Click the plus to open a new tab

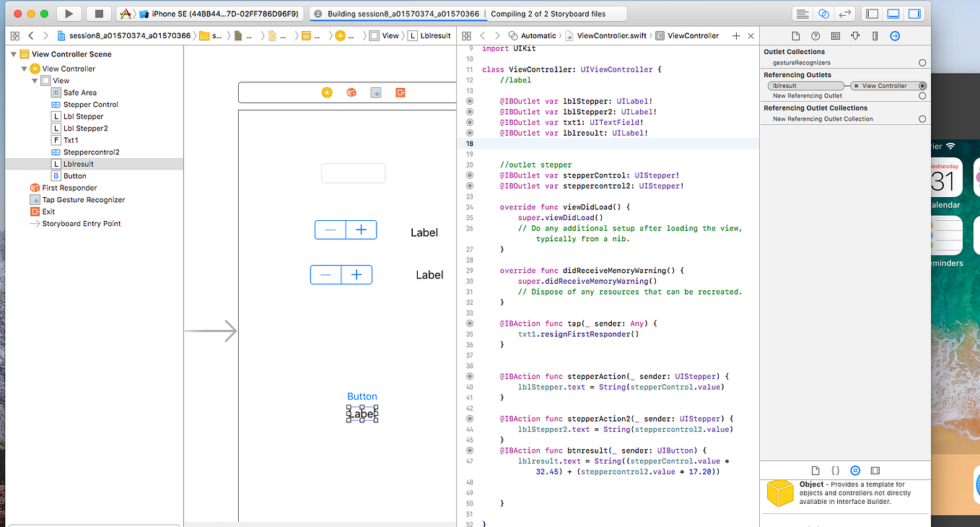tap(736, 35)
